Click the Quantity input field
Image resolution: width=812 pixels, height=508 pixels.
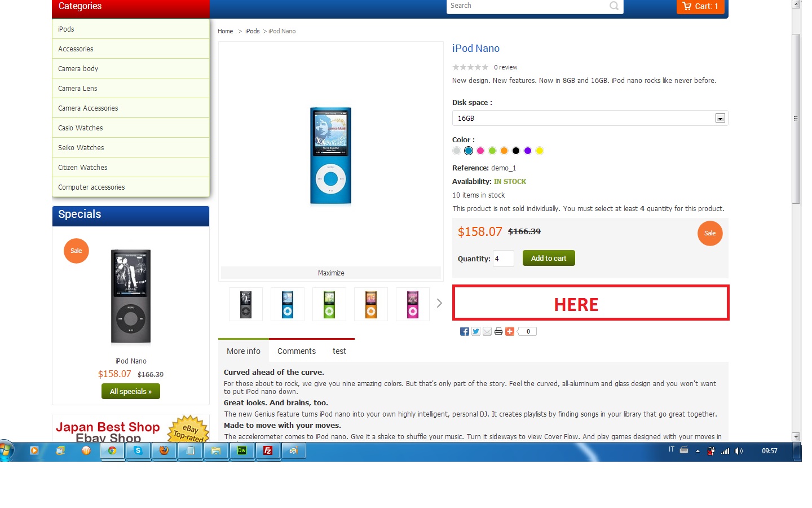point(503,259)
